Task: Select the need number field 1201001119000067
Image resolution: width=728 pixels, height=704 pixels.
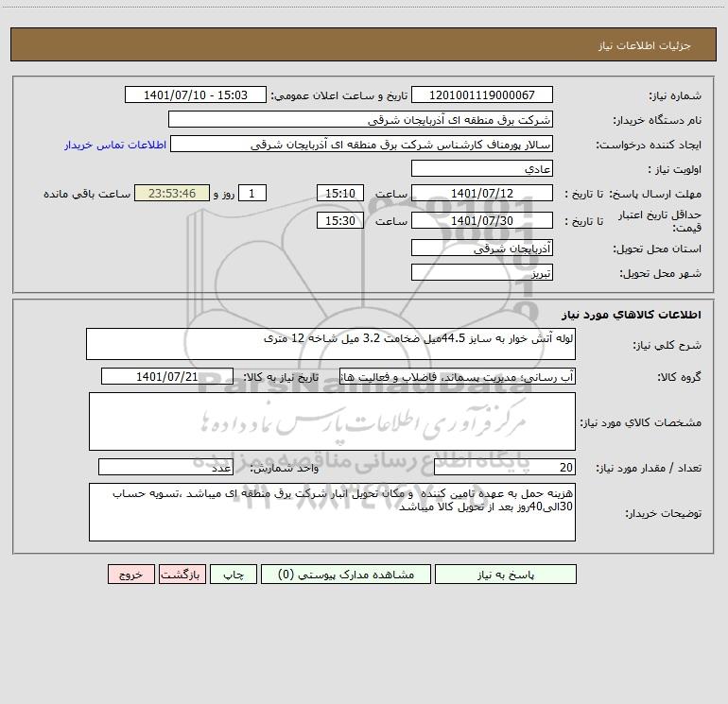Action: click(482, 94)
